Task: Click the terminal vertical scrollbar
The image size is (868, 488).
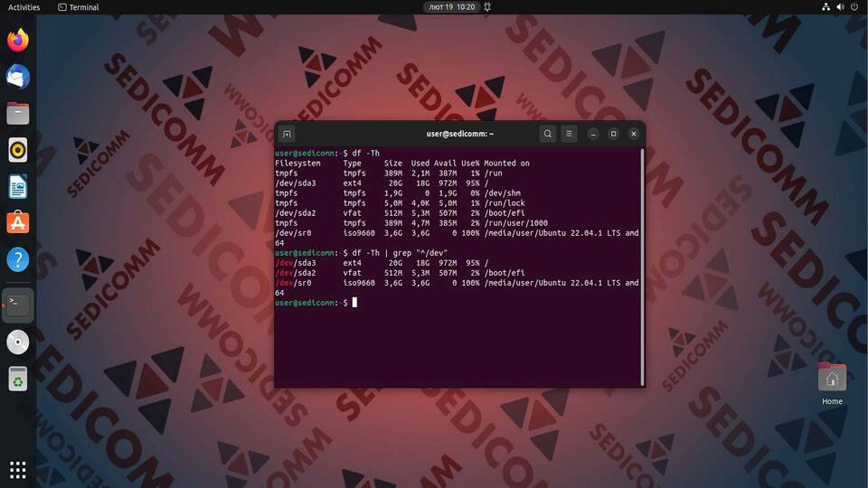Action: [642, 262]
